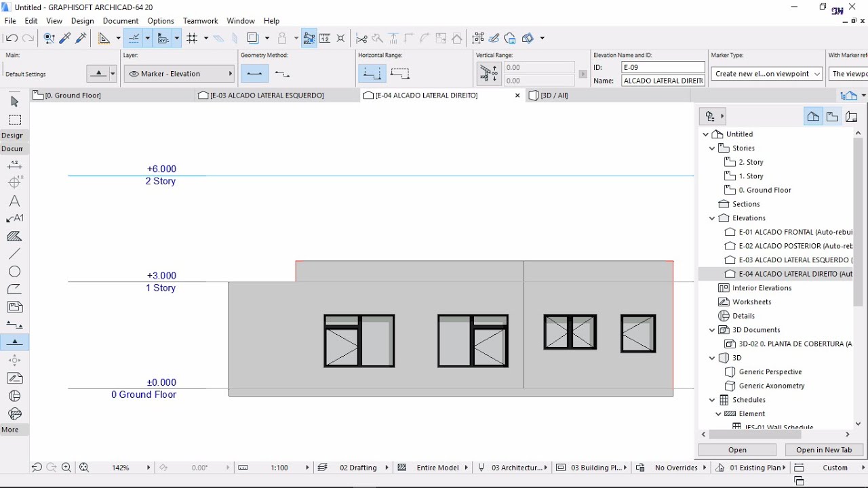Viewport: 868px width, 488px height.
Task: Click the Open in New Tab button
Action: 824,450
